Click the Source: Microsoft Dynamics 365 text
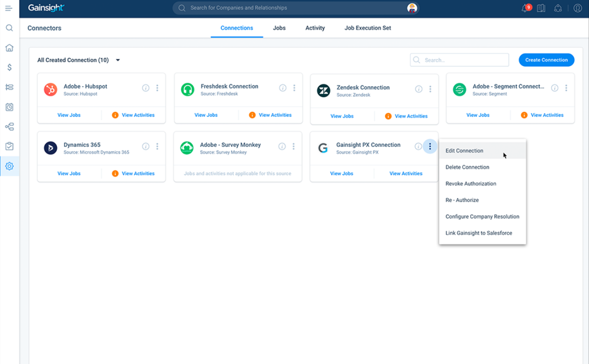Viewport: 589px width, 364px height. coord(96,152)
